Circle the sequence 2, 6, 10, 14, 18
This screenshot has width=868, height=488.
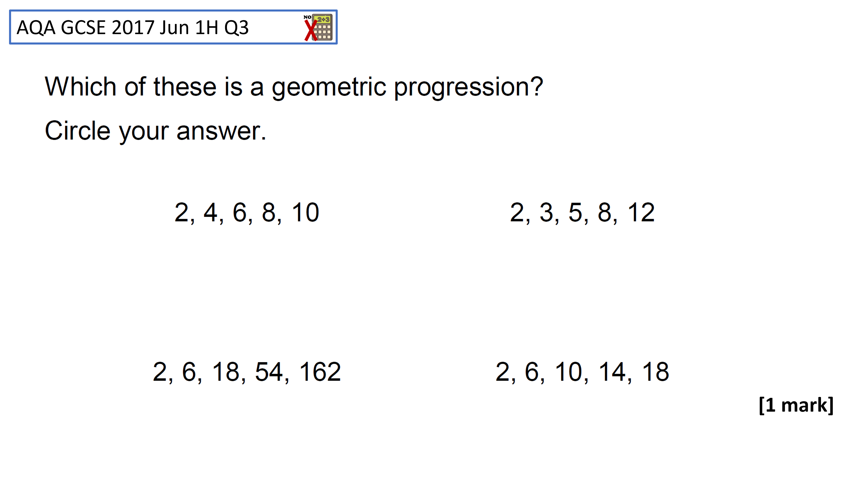582,372
